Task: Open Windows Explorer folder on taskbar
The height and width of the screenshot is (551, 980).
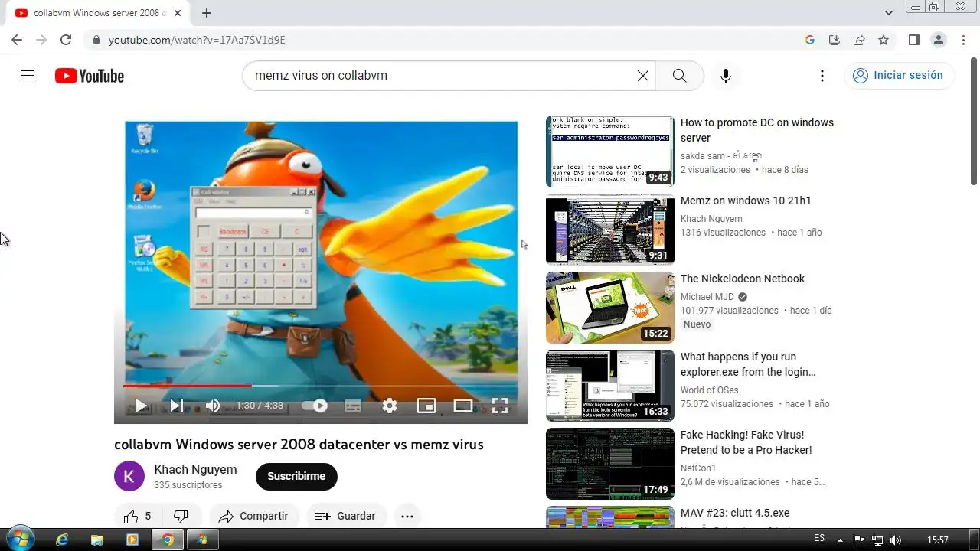Action: [97, 540]
